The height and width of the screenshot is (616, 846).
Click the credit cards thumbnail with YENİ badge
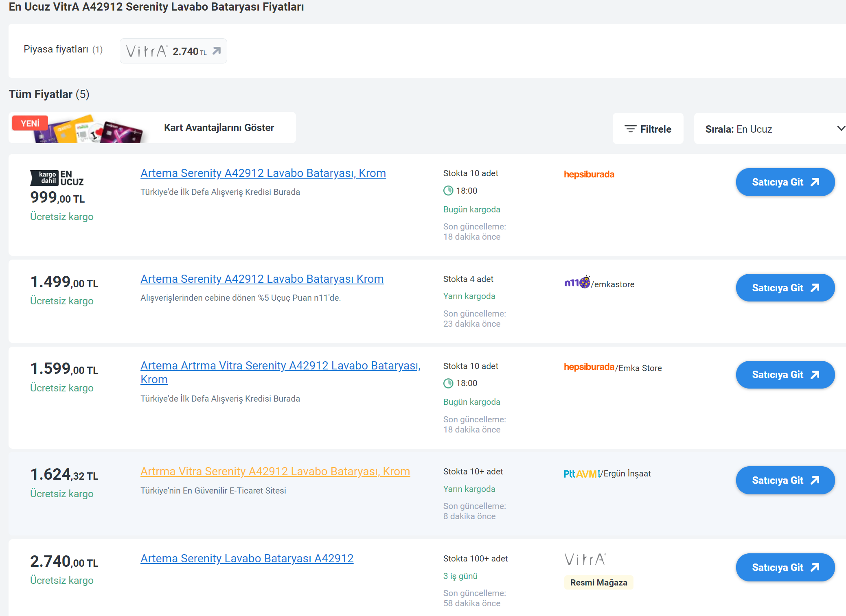[x=77, y=128]
